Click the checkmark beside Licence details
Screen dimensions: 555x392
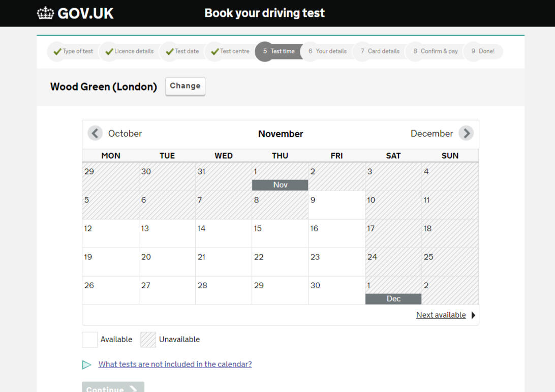(109, 51)
